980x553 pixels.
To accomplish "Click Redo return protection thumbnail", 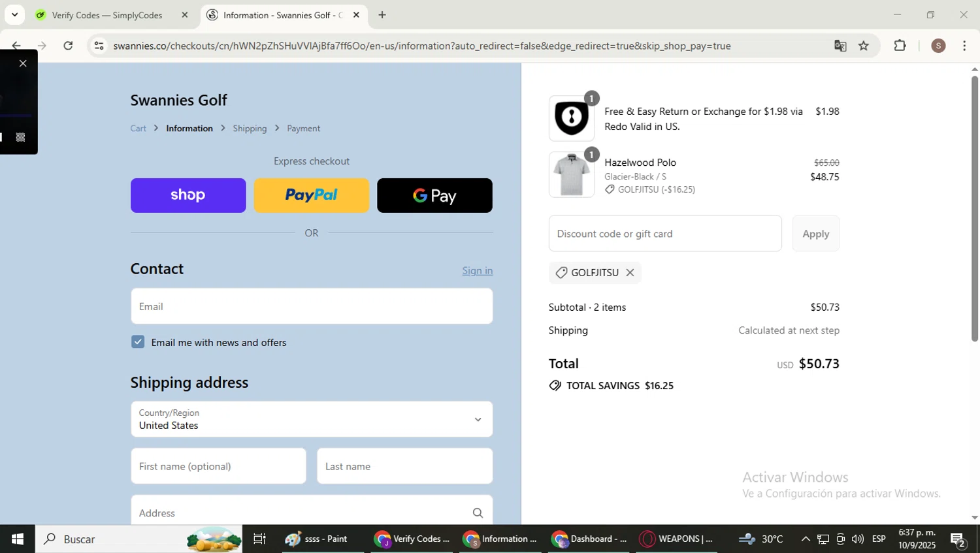I will (x=572, y=118).
